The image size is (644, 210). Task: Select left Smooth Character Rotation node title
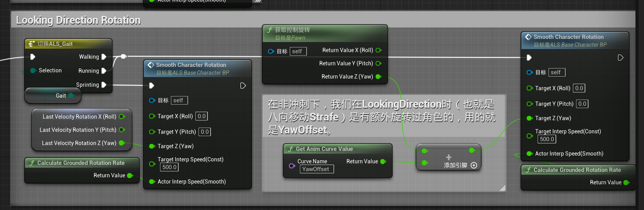pos(191,65)
